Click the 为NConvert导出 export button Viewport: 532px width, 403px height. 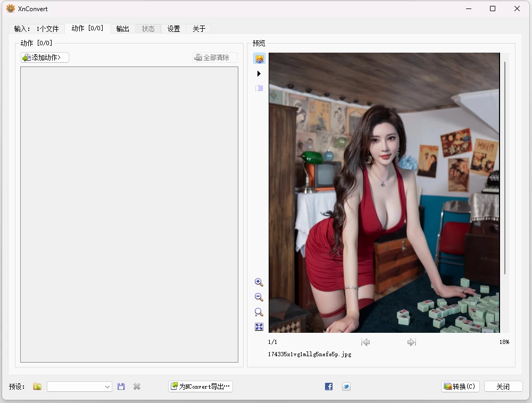[201, 387]
